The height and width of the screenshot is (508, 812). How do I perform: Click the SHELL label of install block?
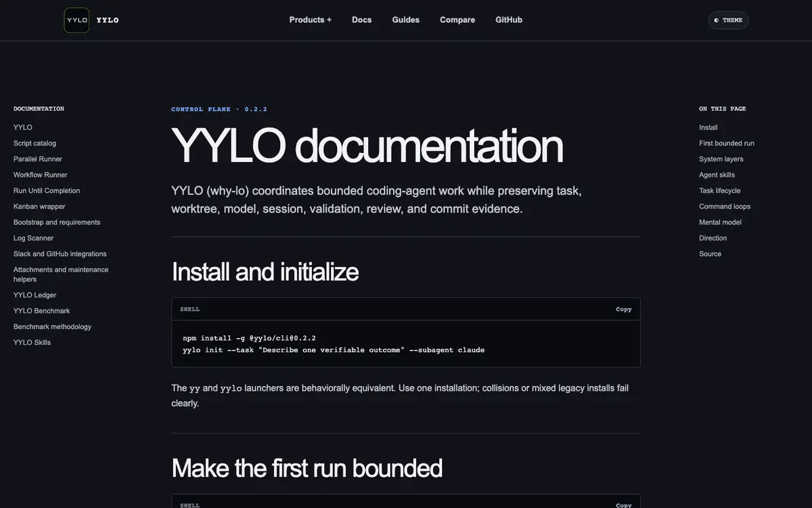[190, 309]
